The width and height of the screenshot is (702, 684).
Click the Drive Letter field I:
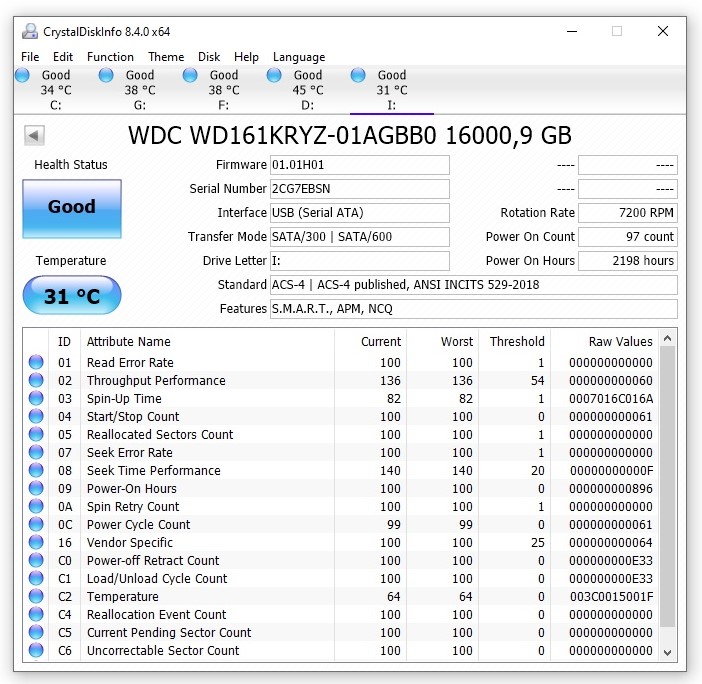[x=360, y=261]
